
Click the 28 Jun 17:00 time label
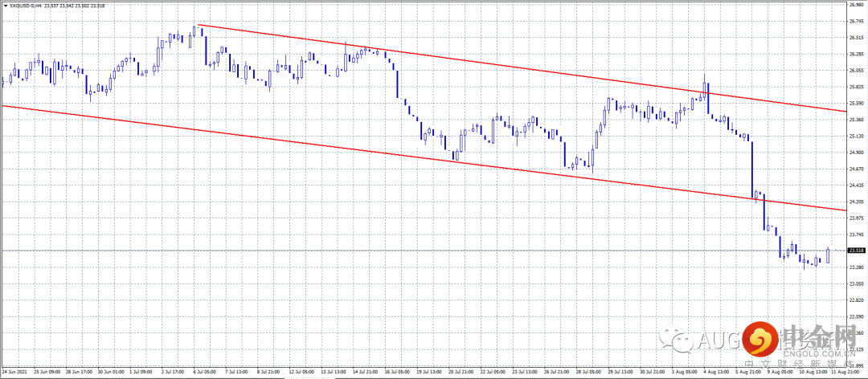pyautogui.click(x=79, y=372)
